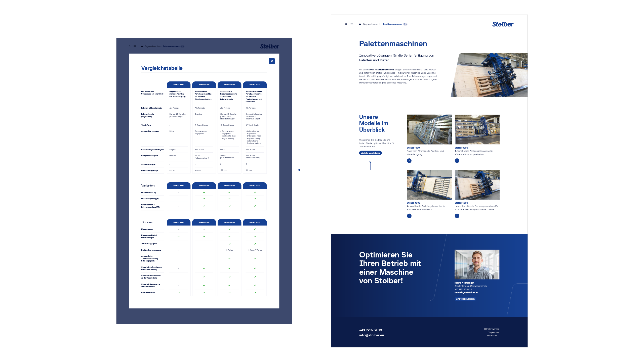Open the Händler werden footer link
Viewport: 644px width, 362px height.
pos(492,329)
